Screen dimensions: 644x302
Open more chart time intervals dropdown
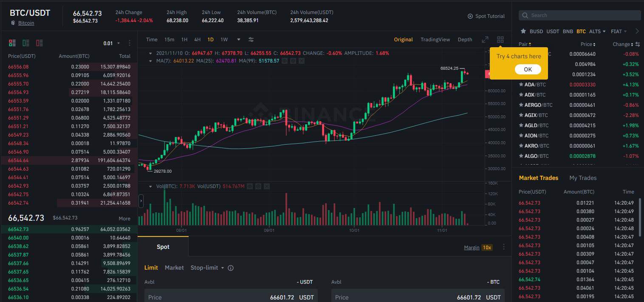(239, 40)
